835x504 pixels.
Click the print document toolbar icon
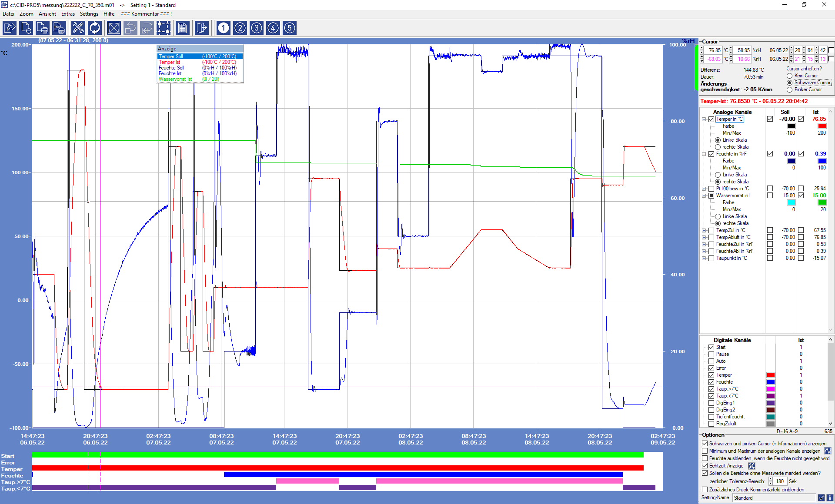click(x=42, y=28)
